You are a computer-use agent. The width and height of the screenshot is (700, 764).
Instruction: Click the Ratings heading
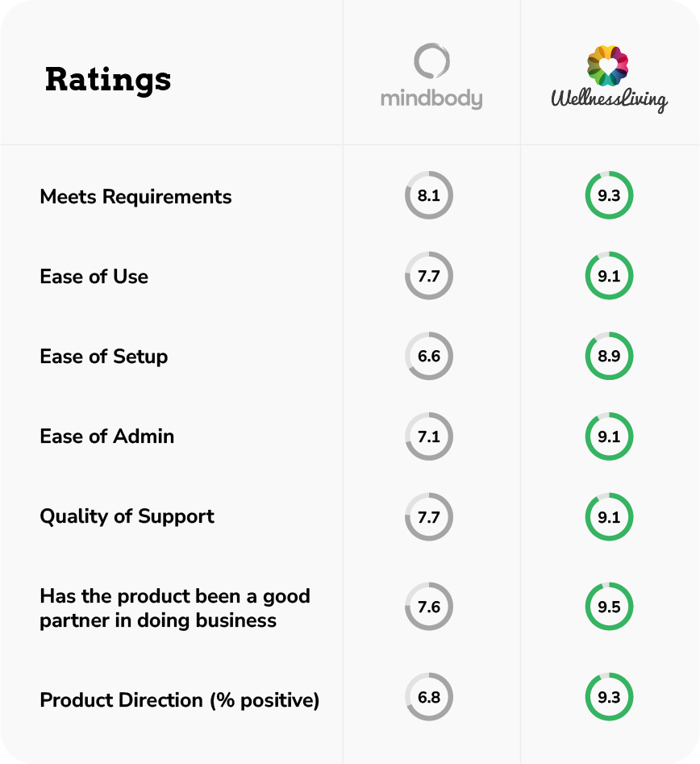point(108,79)
